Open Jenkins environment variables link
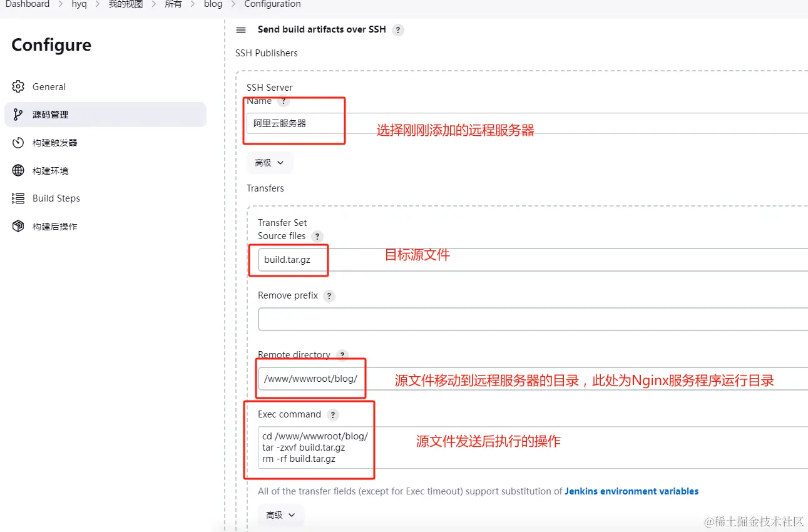 coord(632,491)
